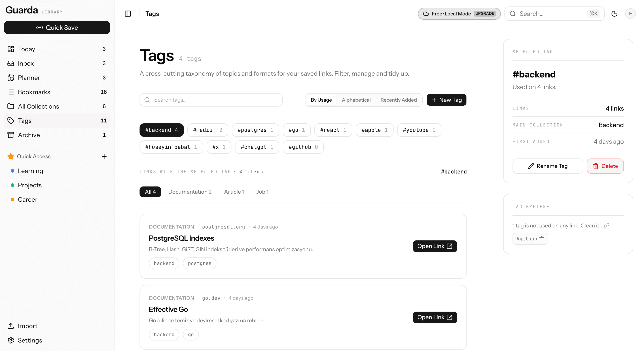Image resolution: width=644 pixels, height=351 pixels.
Task: Delete the #backend tag
Action: click(x=605, y=166)
